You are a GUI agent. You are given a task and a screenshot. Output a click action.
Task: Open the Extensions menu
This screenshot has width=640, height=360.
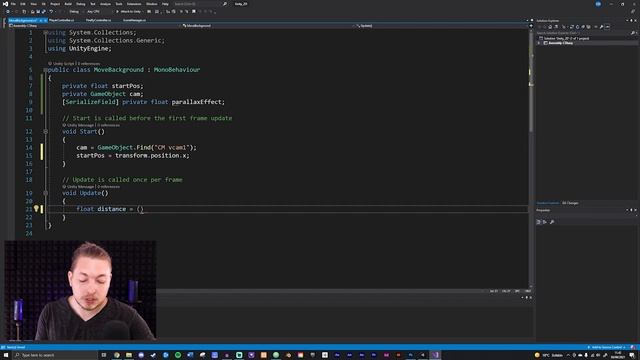point(134,4)
